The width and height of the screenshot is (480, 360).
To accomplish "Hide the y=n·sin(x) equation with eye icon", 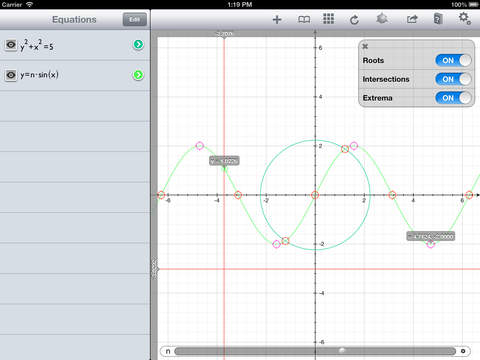I will pyautogui.click(x=11, y=75).
